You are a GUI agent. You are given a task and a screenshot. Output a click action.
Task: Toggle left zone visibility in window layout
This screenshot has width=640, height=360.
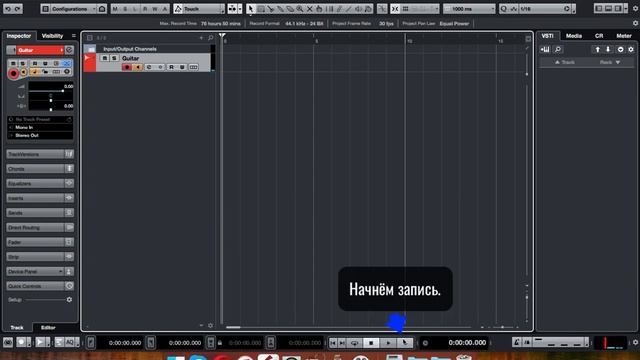pyautogui.click(x=599, y=9)
